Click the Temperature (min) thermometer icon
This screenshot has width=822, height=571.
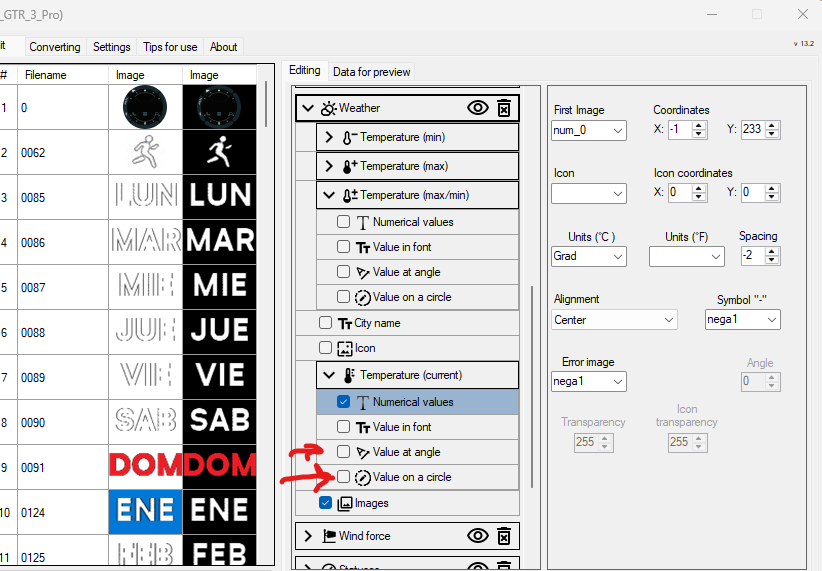(x=350, y=137)
